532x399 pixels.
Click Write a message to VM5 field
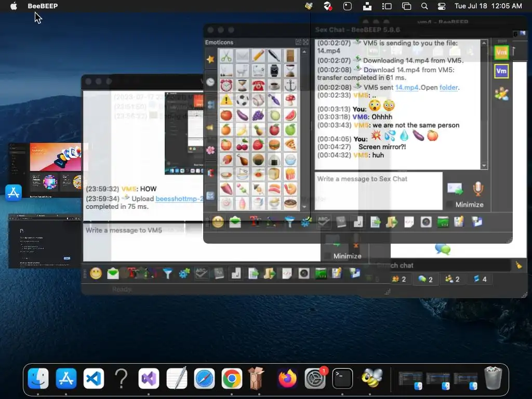point(202,242)
